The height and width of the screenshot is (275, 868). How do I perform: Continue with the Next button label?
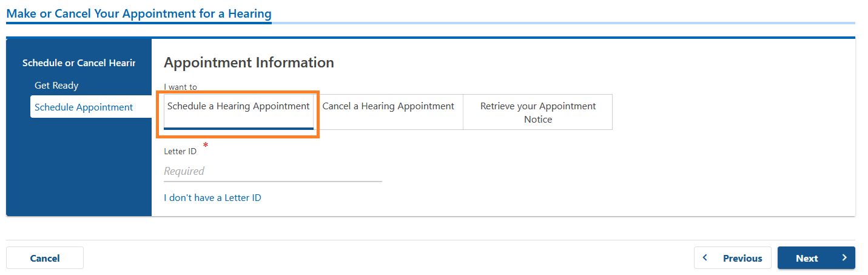point(807,258)
